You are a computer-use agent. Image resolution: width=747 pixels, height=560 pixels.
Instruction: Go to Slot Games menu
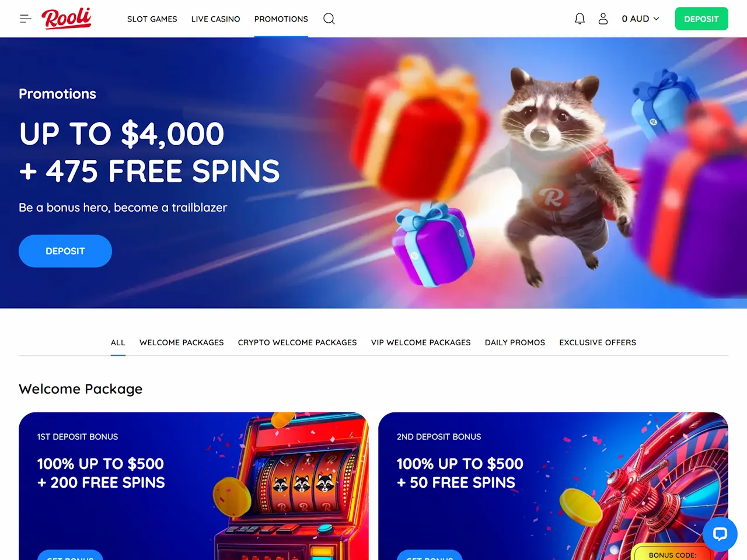[152, 19]
